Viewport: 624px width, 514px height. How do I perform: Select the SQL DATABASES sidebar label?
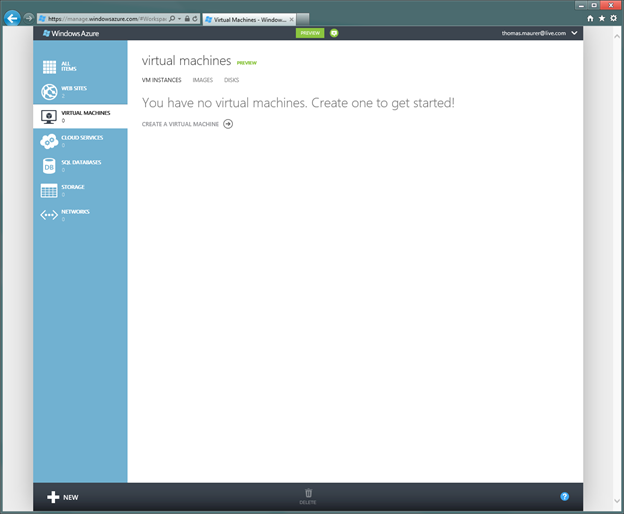tap(81, 162)
